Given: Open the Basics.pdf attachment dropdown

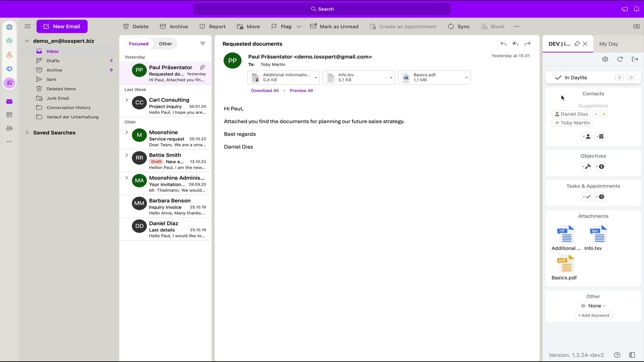Looking at the screenshot, I should point(466,77).
